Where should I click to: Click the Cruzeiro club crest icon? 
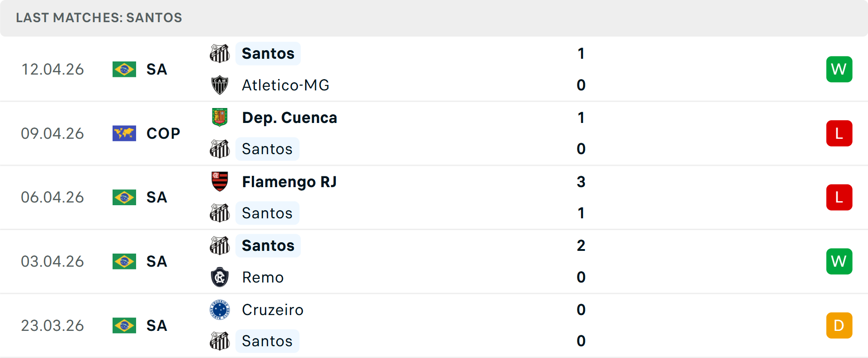coord(220,310)
